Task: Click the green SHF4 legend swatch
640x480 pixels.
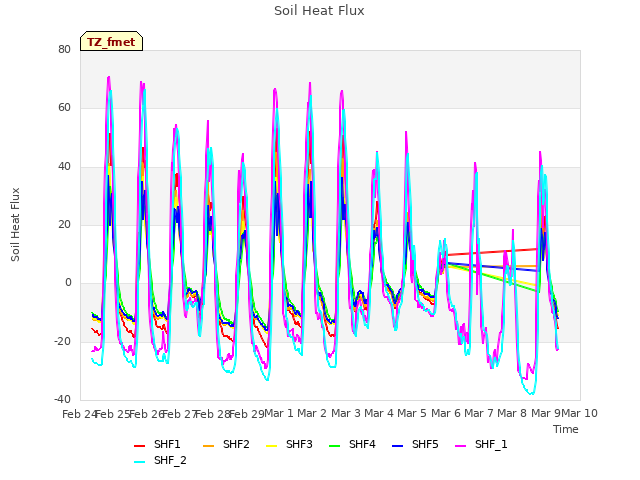Action: (335, 446)
